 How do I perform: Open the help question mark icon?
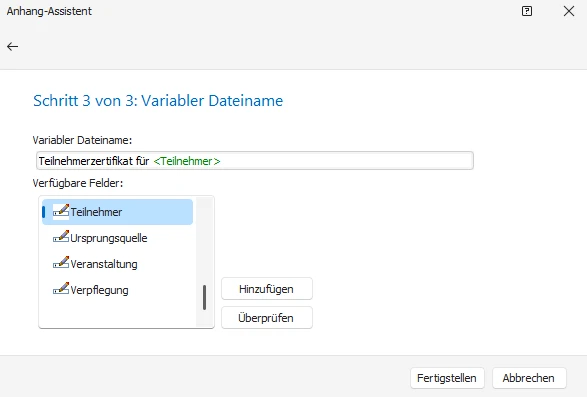[x=527, y=11]
